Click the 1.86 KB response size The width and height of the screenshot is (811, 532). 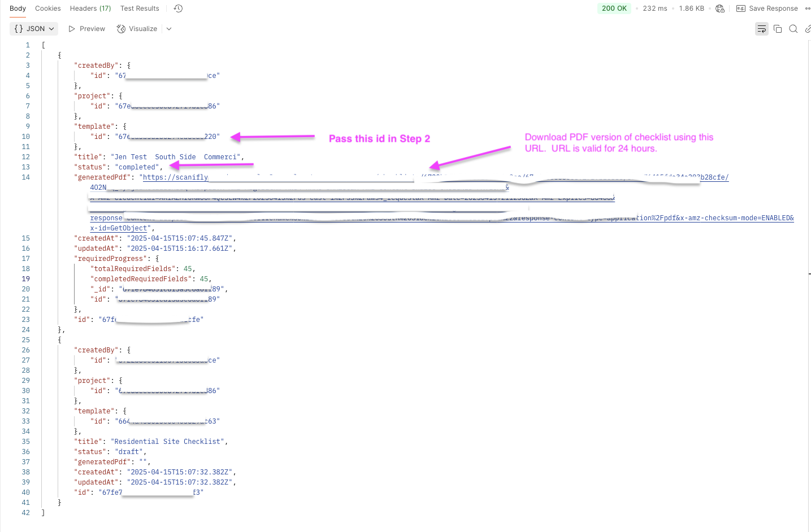pyautogui.click(x=692, y=8)
